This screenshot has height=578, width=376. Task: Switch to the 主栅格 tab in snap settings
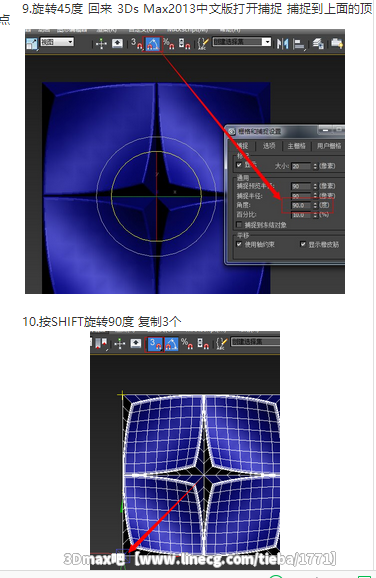[296, 146]
